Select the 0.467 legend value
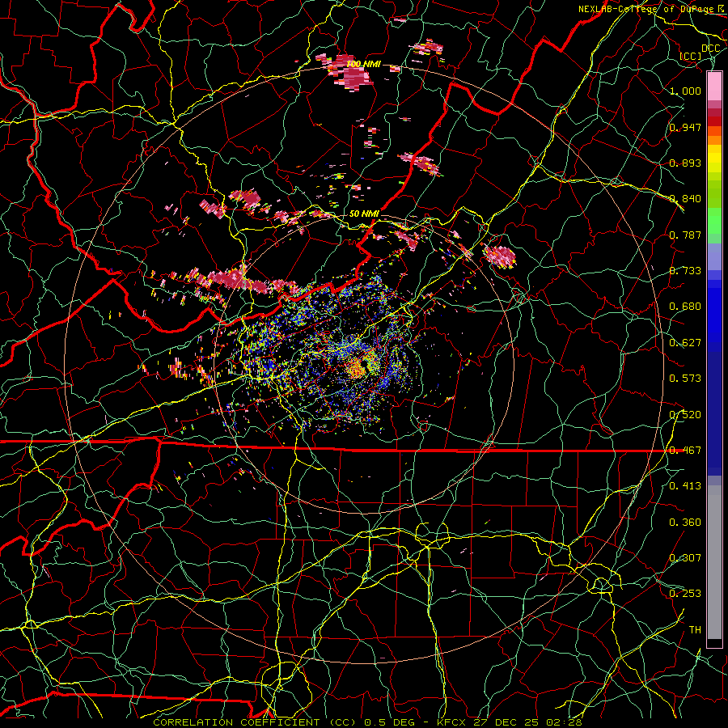 [x=685, y=451]
